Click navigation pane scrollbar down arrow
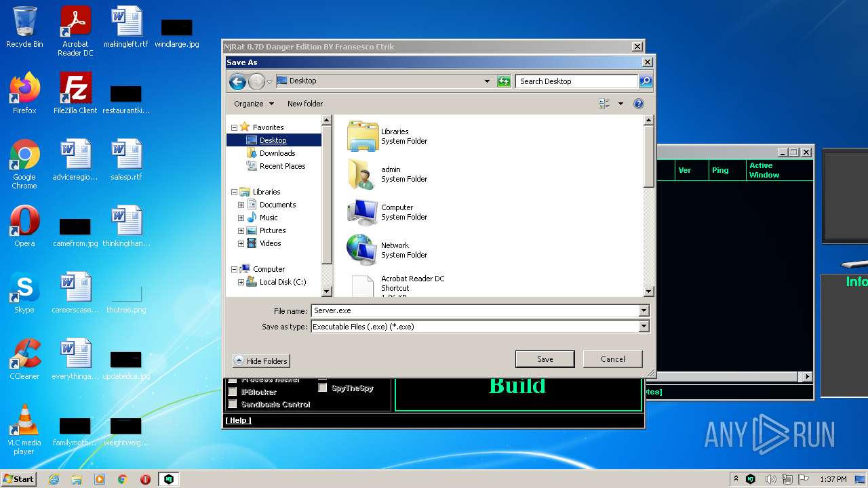Screen dimensions: 868x488 [326, 291]
